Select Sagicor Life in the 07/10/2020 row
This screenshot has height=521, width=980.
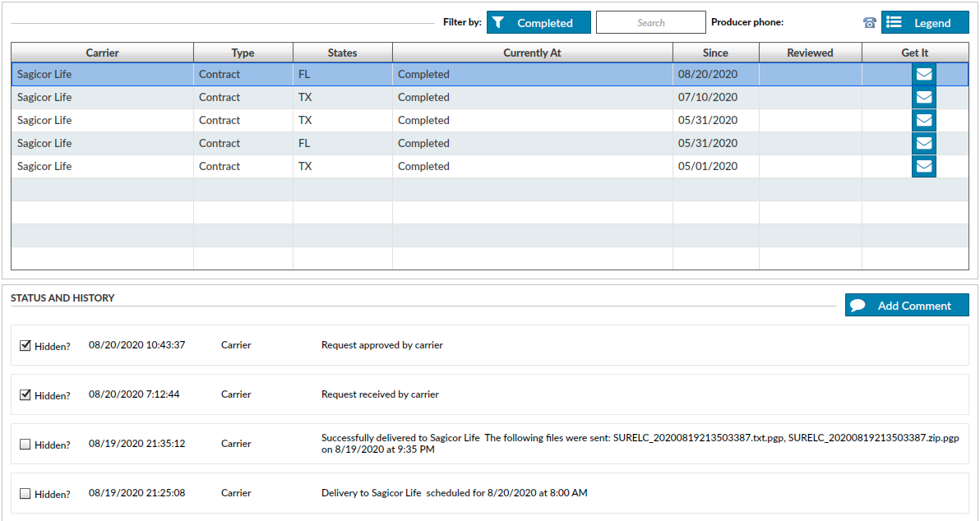[44, 98]
